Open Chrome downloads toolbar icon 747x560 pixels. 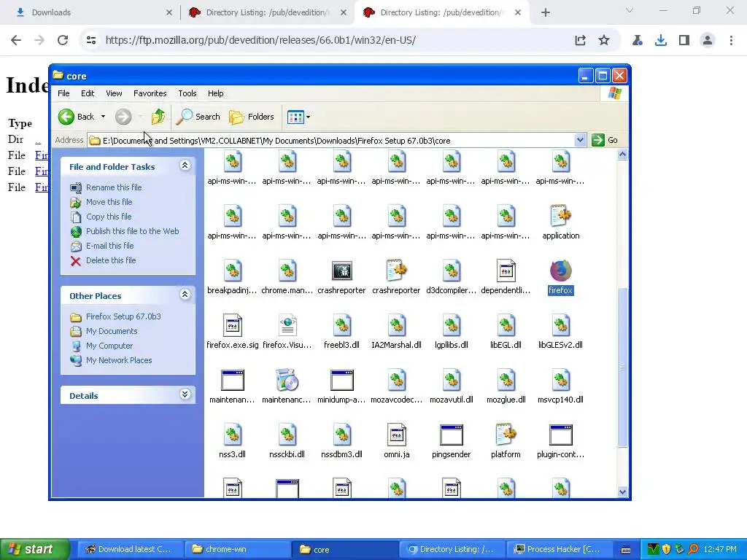[661, 40]
